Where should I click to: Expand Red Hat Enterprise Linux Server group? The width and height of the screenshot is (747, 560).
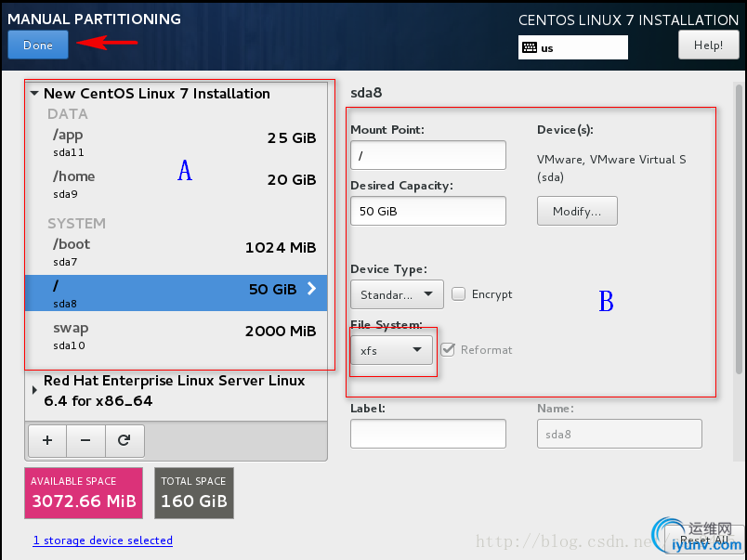click(34, 390)
